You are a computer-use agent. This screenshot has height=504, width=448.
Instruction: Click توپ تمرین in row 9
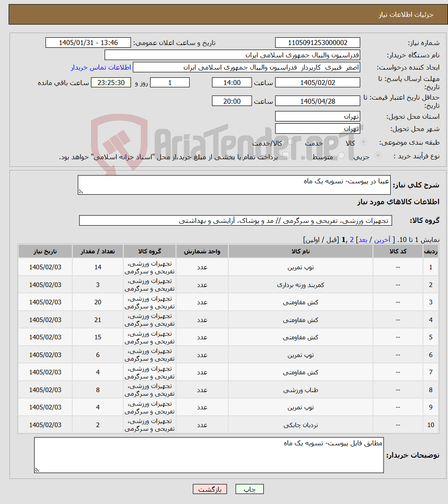point(301,408)
